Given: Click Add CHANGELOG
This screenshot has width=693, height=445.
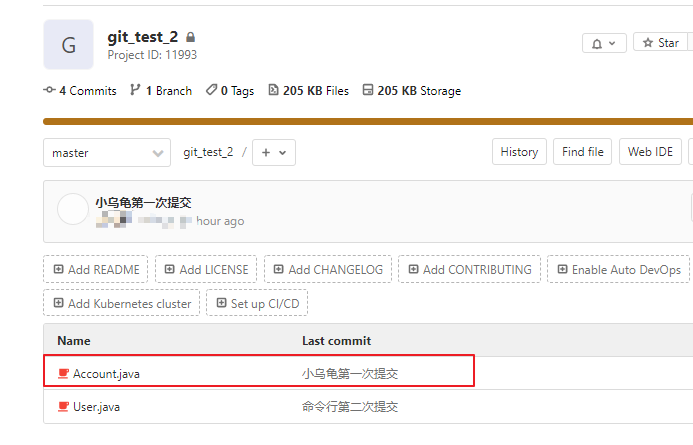Looking at the screenshot, I should tap(328, 269).
